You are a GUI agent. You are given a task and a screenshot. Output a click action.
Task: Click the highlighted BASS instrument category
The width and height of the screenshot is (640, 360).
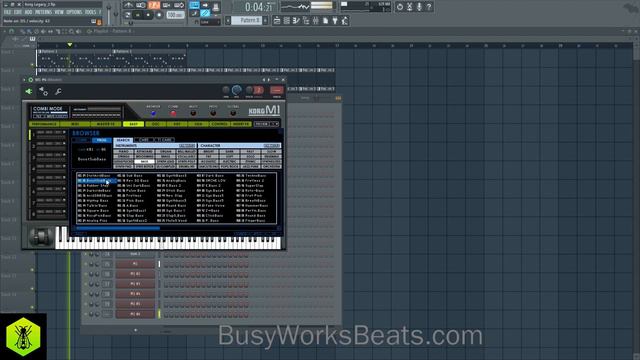point(144,162)
